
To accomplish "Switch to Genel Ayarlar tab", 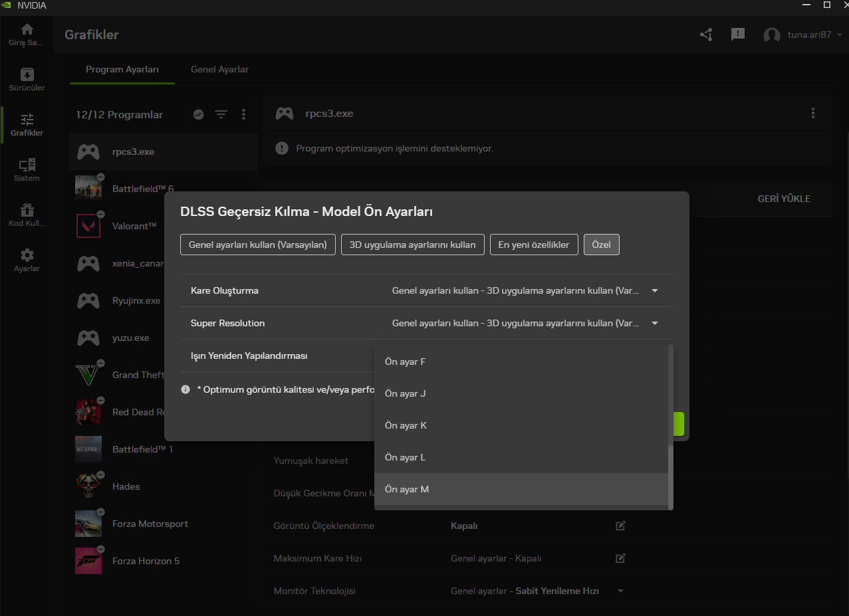I will point(219,69).
